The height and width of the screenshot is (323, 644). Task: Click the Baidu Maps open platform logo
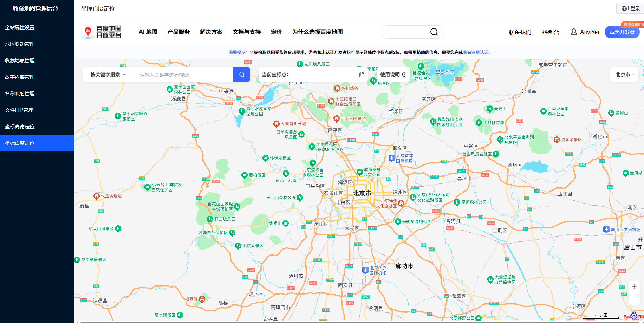102,32
